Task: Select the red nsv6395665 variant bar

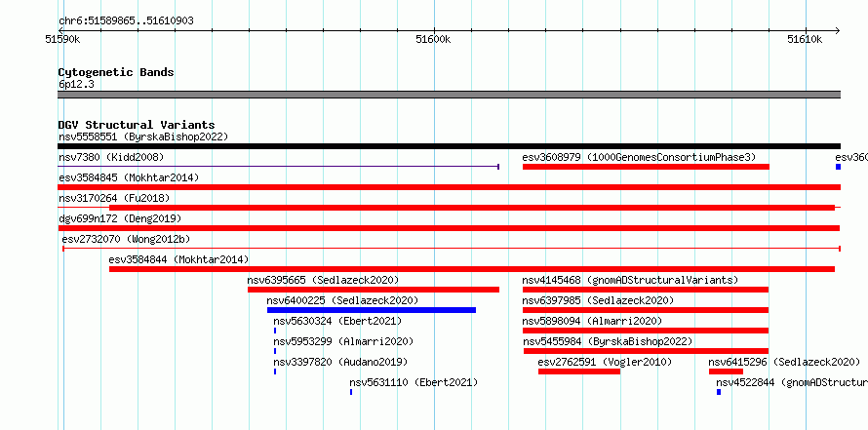Action: point(374,290)
